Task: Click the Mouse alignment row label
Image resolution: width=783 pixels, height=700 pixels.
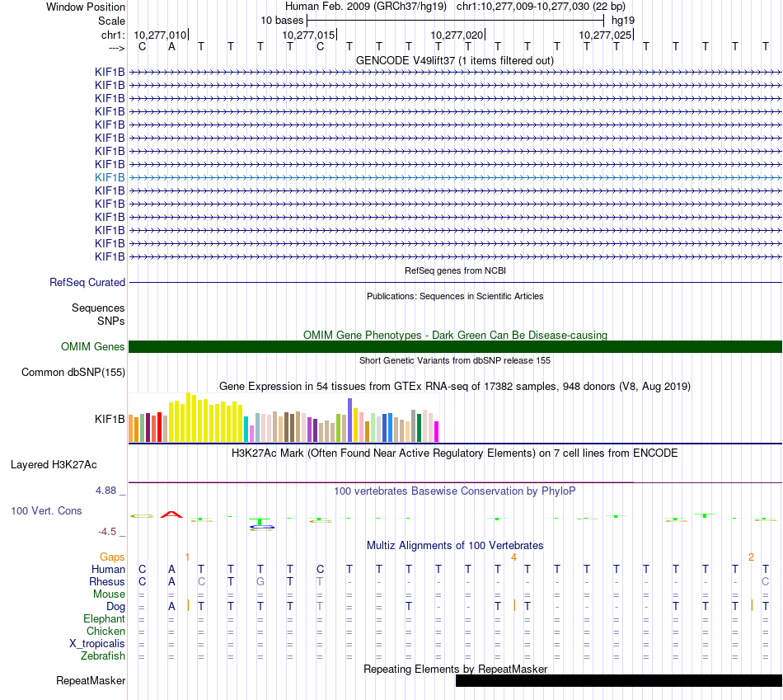Action: 109,594
